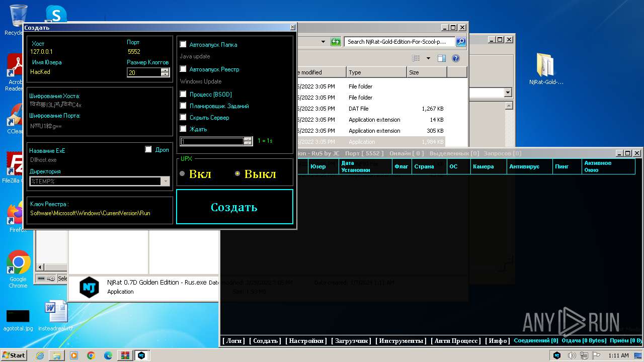Click green refresh button in Explorer
644x362 pixels.
click(336, 42)
